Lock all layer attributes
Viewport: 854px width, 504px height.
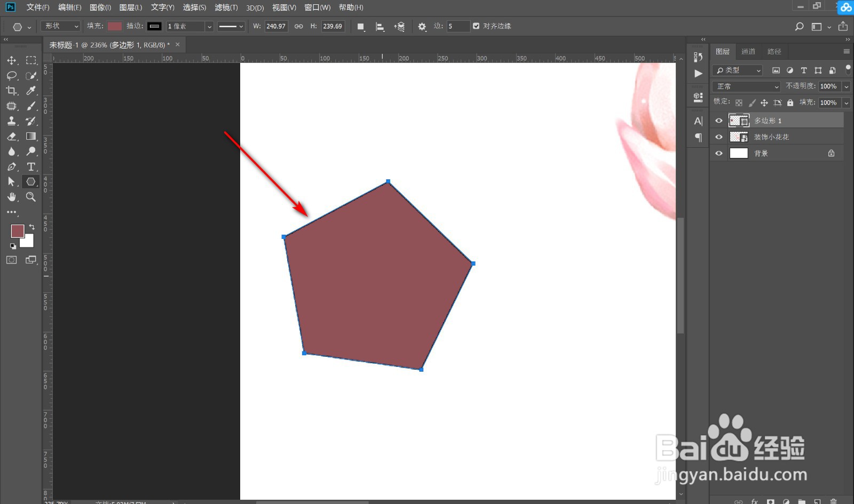coord(790,102)
